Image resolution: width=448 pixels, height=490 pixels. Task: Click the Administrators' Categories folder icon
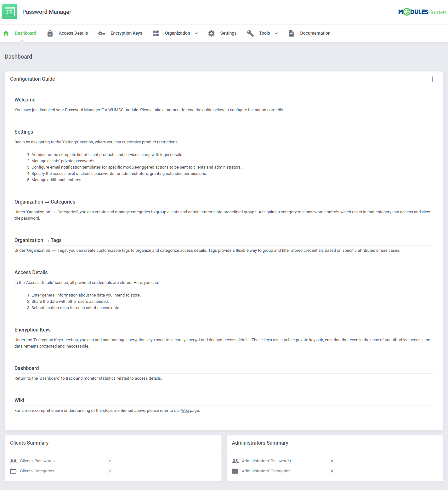click(x=235, y=471)
